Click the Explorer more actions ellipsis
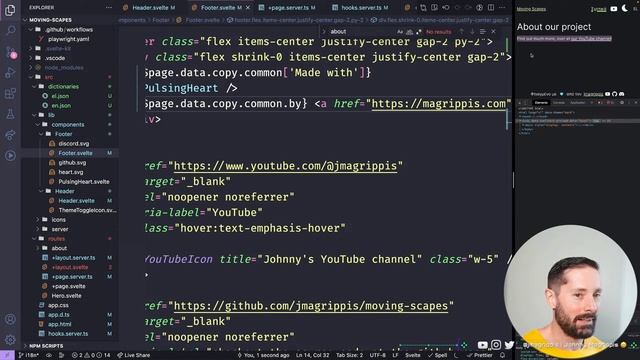 tap(109, 7)
